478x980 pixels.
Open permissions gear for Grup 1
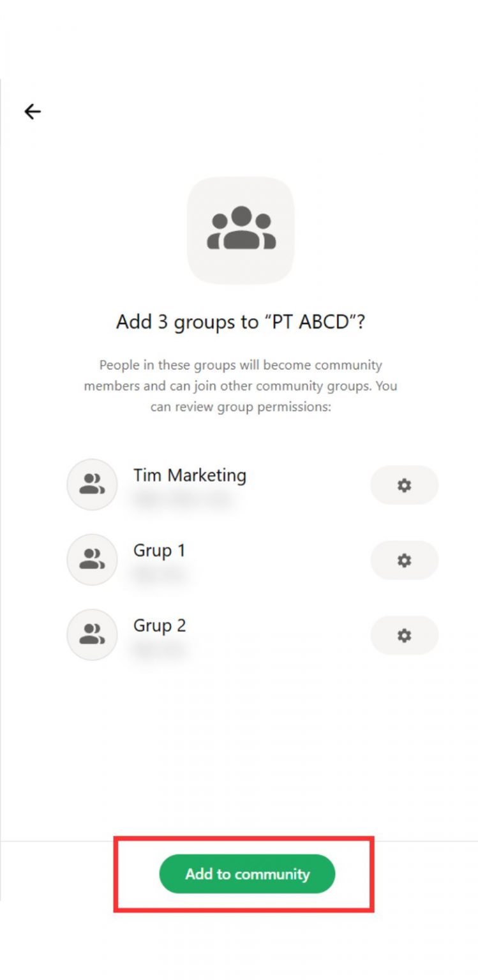pyautogui.click(x=404, y=560)
